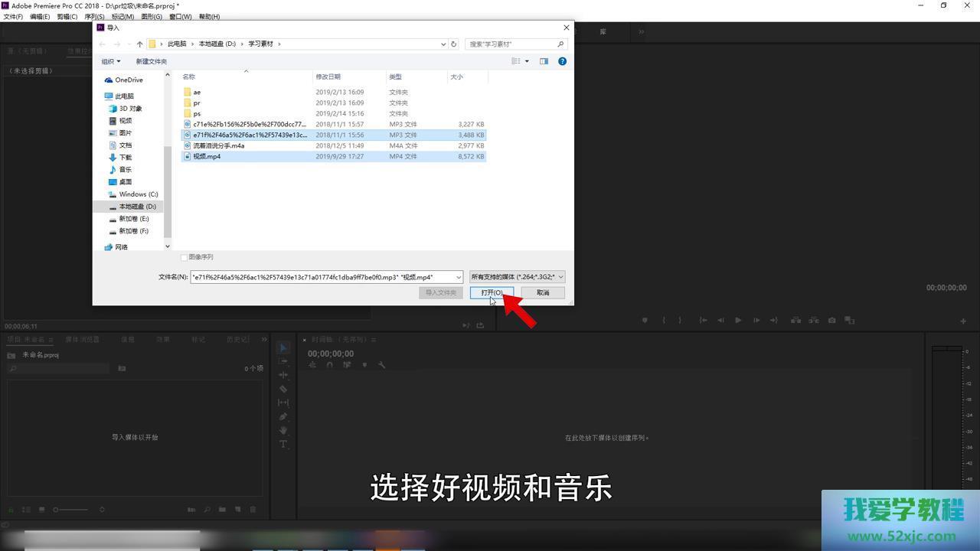The width and height of the screenshot is (980, 551).
Task: Select the Track Select Forward tool
Action: click(x=283, y=362)
